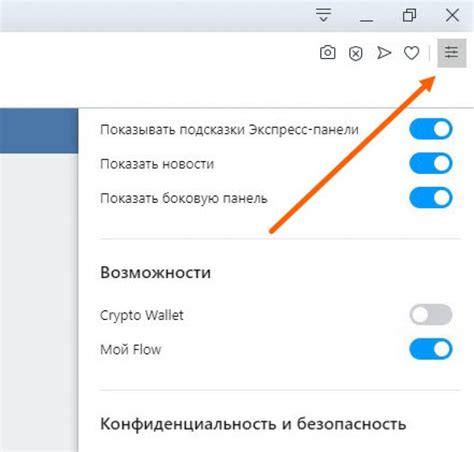Viewport: 474px width, 452px height.
Task: Open the tab menu icon in title bar
Action: 323,15
